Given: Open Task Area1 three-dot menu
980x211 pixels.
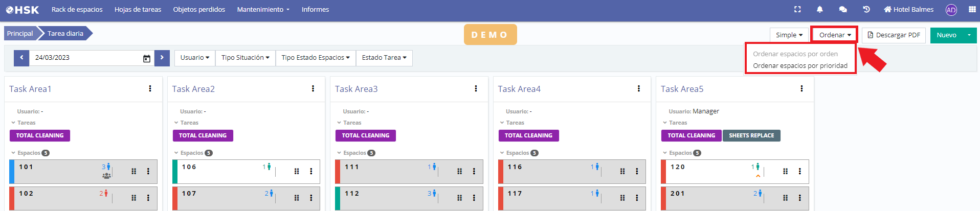Looking at the screenshot, I should pyautogui.click(x=150, y=88).
